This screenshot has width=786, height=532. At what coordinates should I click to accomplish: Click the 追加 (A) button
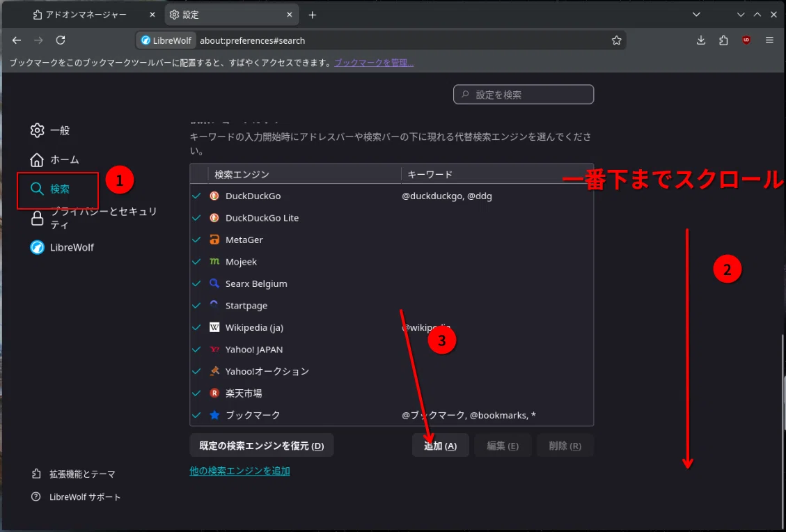point(440,445)
